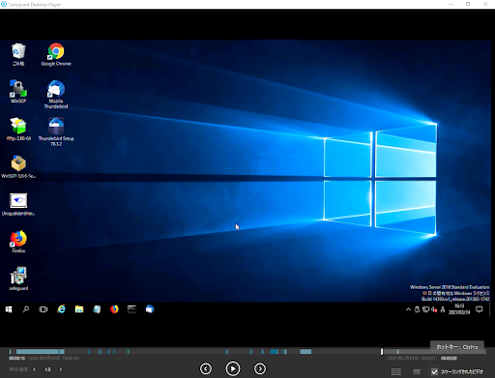This screenshot has width=495, height=378.
Task: Click the white playhead marker on the timeline
Action: tap(382, 351)
